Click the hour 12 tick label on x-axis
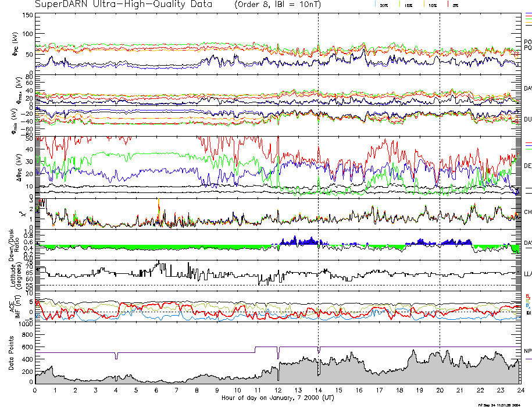 click(277, 390)
